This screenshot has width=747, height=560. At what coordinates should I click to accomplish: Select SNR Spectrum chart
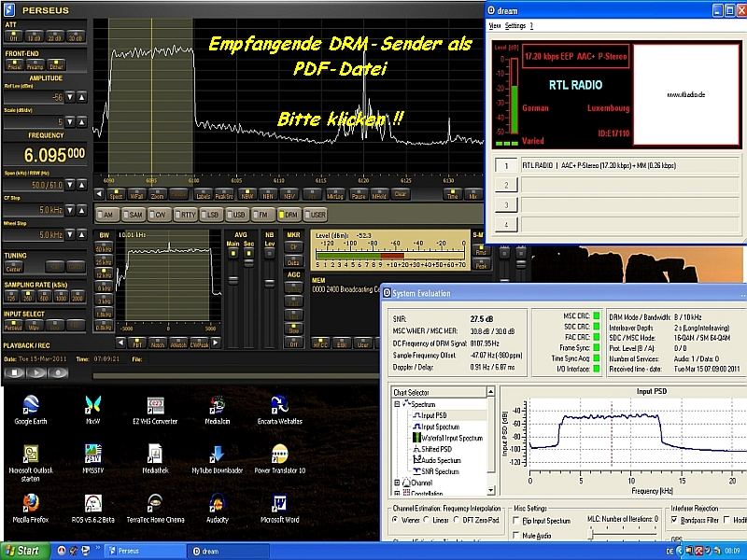(x=440, y=472)
